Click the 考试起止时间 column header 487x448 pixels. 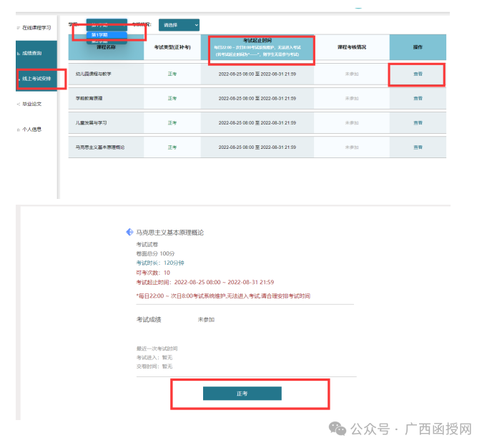click(257, 47)
